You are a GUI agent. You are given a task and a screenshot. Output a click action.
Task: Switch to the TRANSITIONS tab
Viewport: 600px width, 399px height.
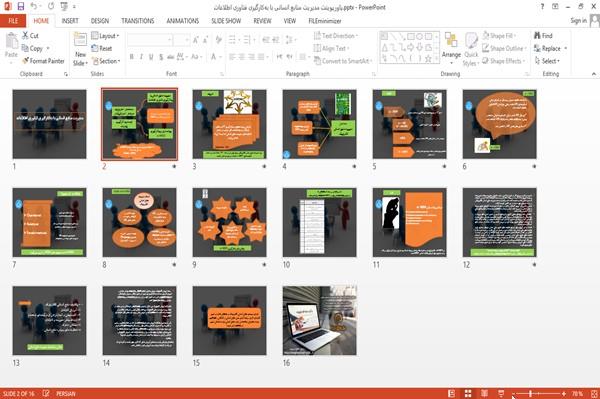pyautogui.click(x=138, y=21)
